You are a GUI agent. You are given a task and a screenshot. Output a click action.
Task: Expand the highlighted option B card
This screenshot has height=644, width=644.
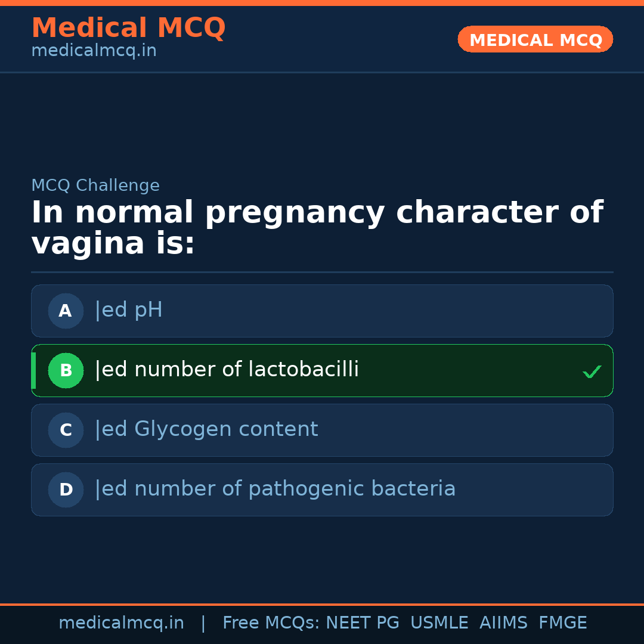tap(322, 370)
